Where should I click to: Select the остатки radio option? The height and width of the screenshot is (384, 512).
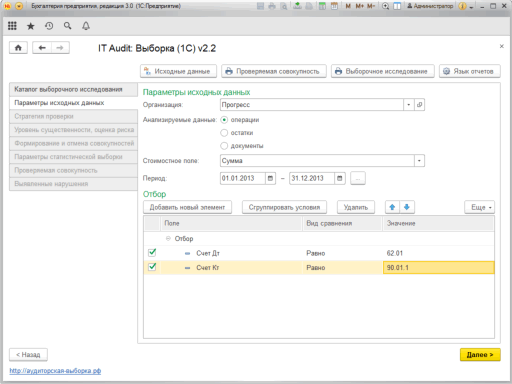tap(224, 133)
